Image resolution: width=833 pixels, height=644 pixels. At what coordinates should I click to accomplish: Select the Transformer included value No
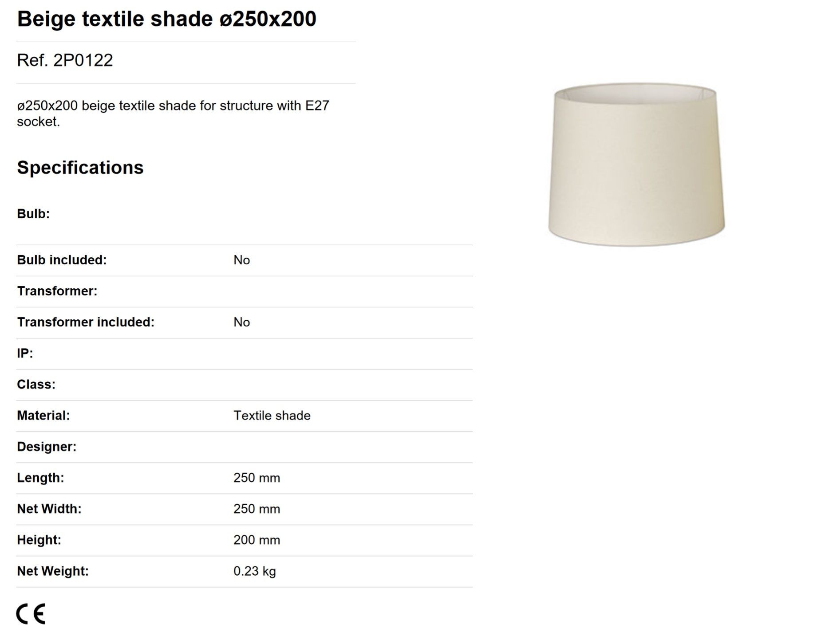tap(241, 322)
